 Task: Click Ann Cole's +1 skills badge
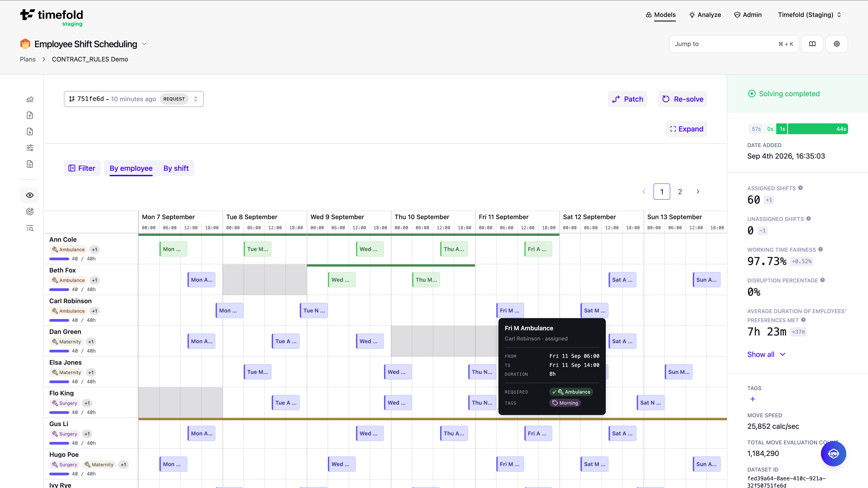(x=94, y=250)
